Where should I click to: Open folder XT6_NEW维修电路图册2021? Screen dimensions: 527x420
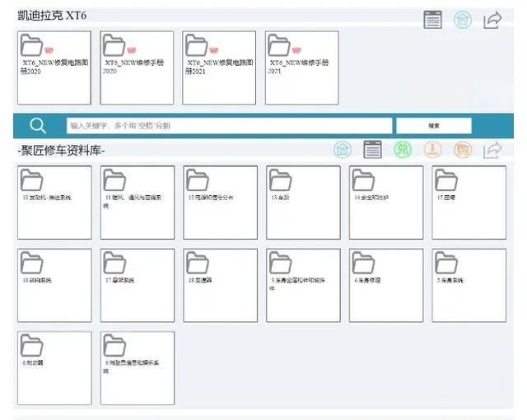tap(219, 68)
